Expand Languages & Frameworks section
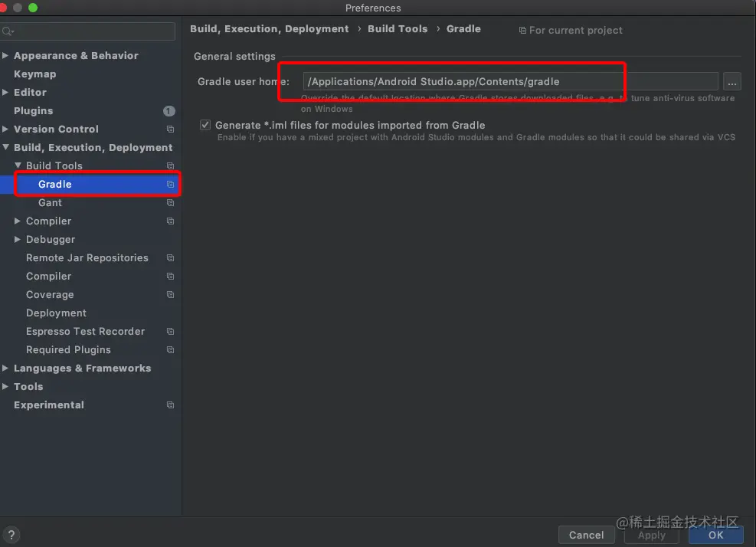Viewport: 756px width, 547px height. pyautogui.click(x=5, y=368)
